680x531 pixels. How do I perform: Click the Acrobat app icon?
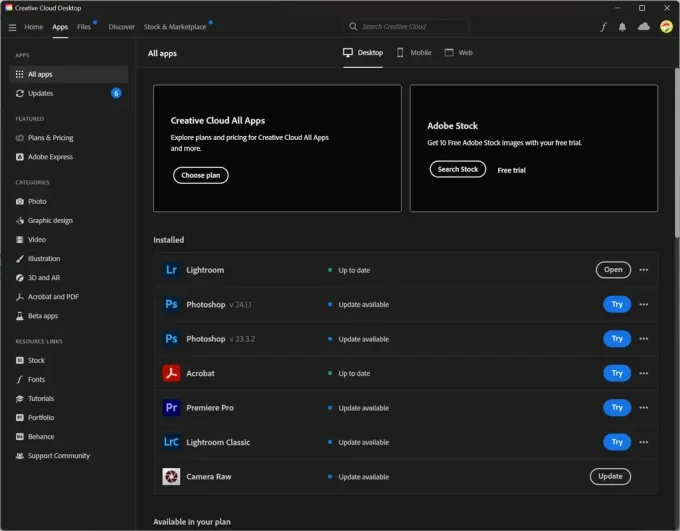click(x=171, y=373)
